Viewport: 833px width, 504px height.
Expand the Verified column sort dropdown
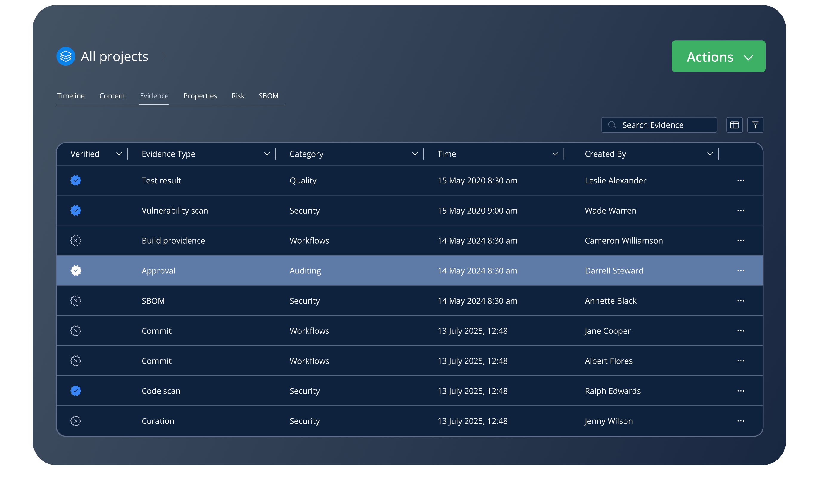click(119, 154)
